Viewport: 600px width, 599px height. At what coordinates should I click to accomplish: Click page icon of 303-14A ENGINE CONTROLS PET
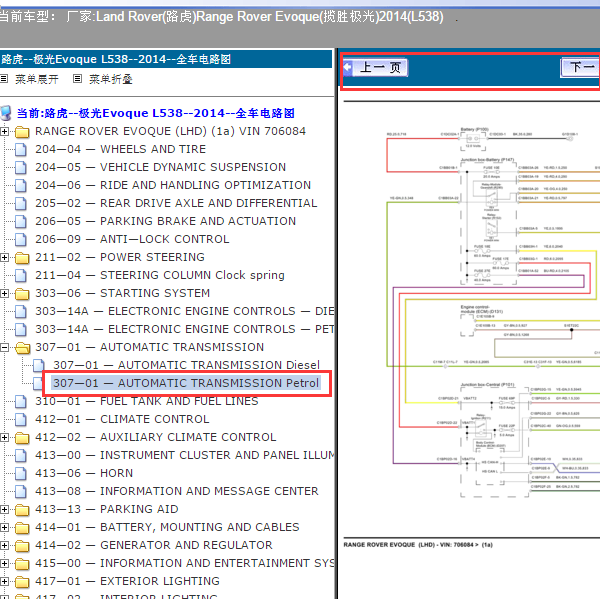(x=21, y=329)
